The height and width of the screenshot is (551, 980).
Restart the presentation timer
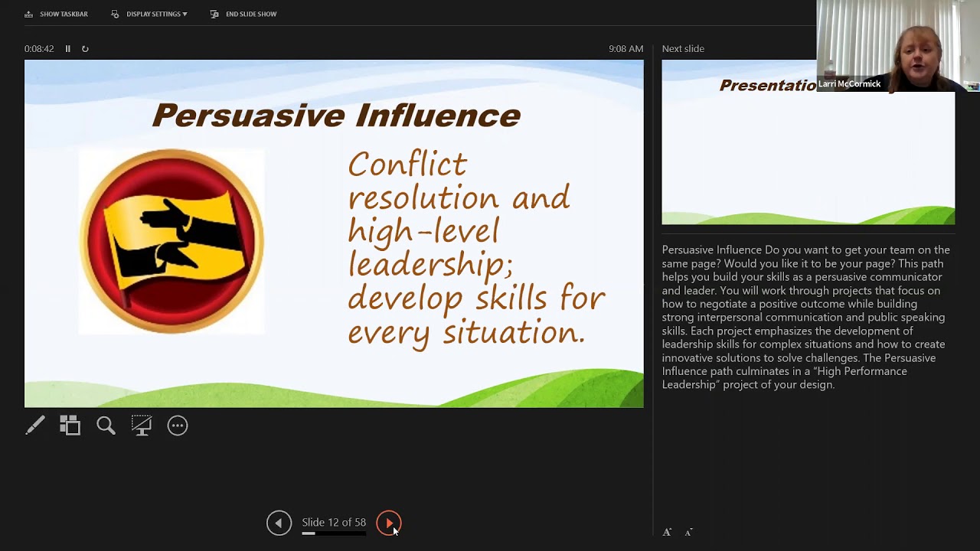click(85, 48)
